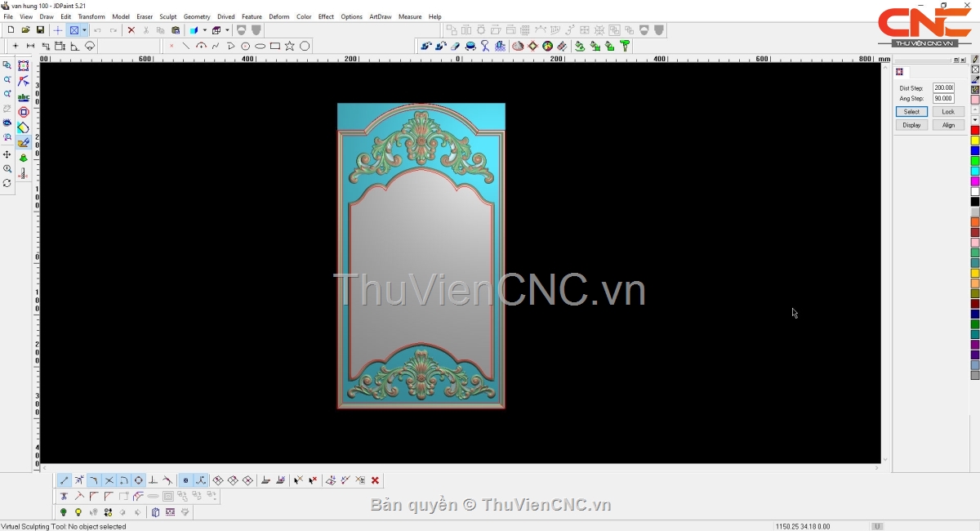Click the red X delete icon
The image size is (980, 531).
(131, 30)
